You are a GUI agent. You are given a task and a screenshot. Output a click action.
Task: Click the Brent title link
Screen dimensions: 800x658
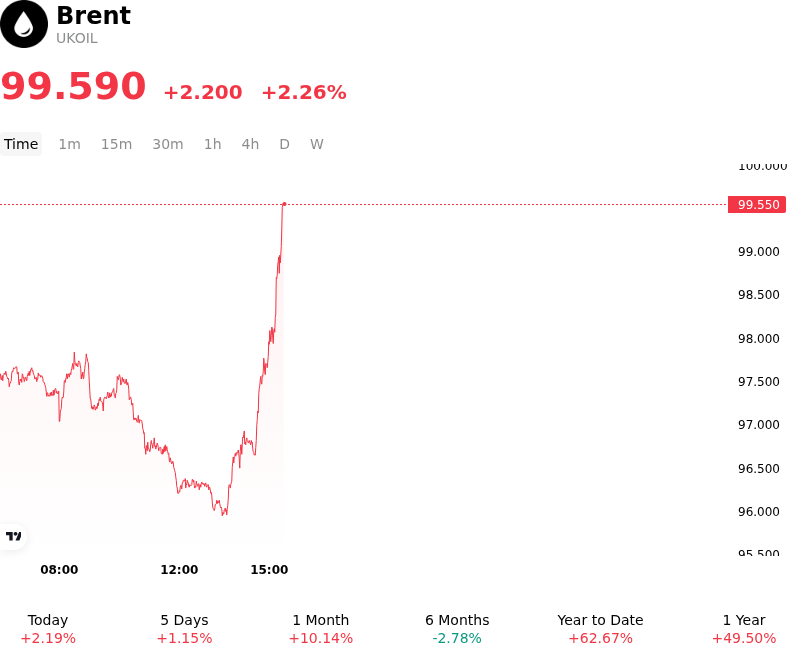[93, 15]
